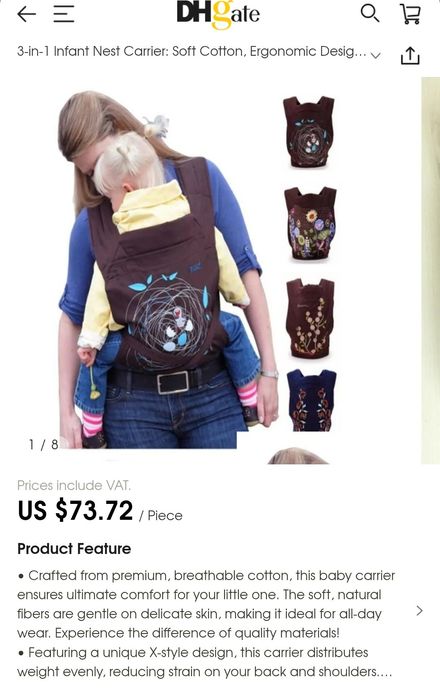The width and height of the screenshot is (440, 699).
Task: Tap the back arrow icon
Action: (x=26, y=15)
